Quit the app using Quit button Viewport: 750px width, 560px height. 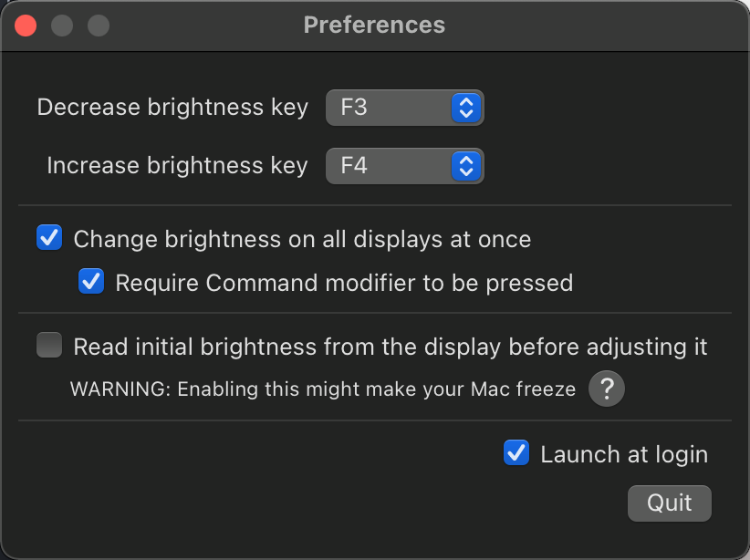pyautogui.click(x=669, y=503)
